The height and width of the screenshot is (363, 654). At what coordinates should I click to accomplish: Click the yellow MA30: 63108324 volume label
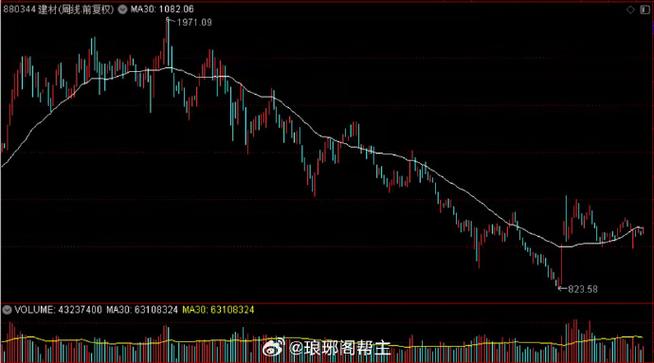(218, 310)
